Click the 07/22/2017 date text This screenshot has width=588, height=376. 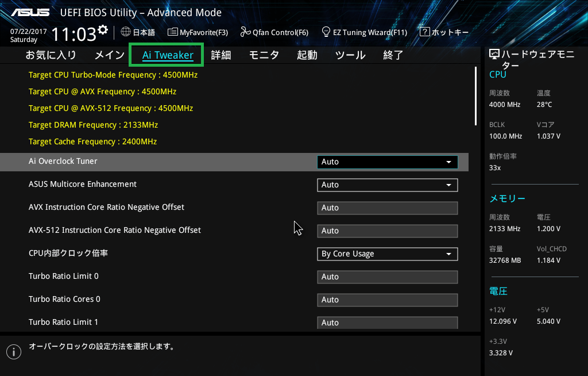(29, 32)
